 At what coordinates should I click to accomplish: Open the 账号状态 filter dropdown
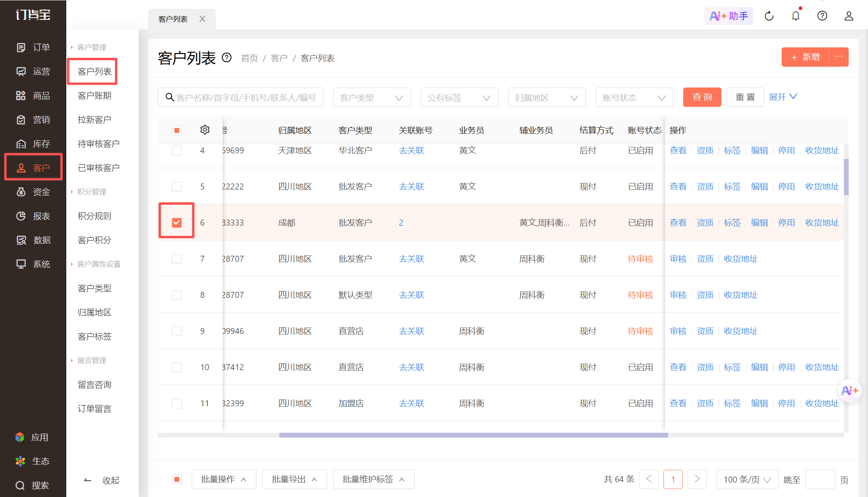point(635,98)
